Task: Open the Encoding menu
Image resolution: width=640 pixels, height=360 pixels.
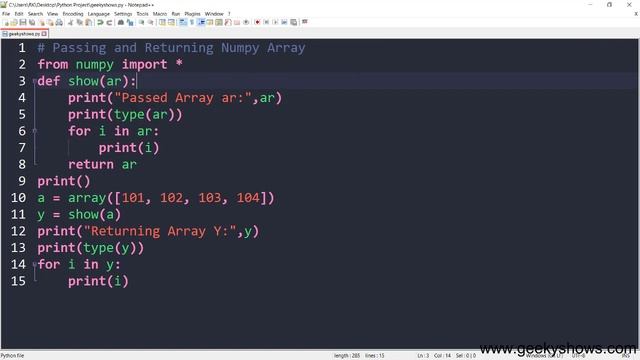Action: 73,14
